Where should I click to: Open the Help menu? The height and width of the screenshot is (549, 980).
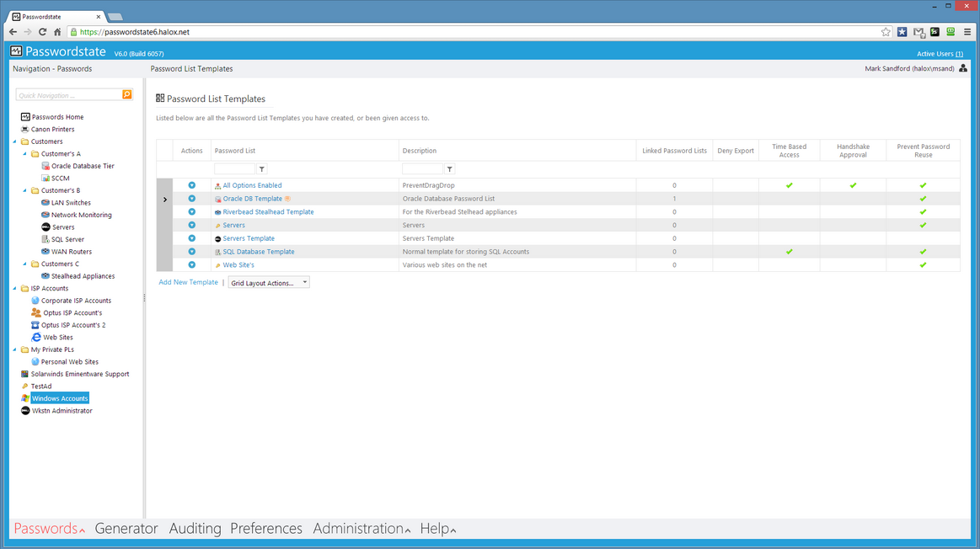point(438,529)
